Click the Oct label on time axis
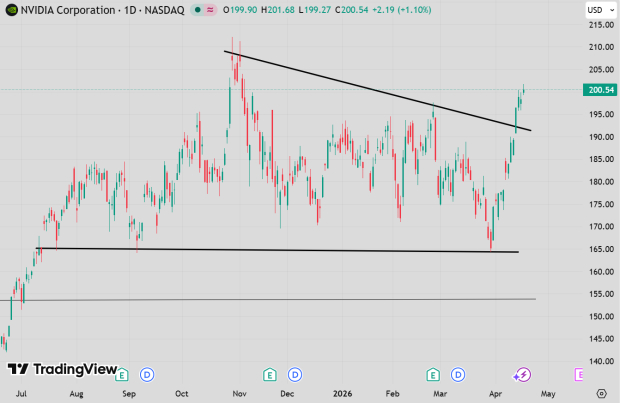The image size is (620, 403). click(182, 394)
